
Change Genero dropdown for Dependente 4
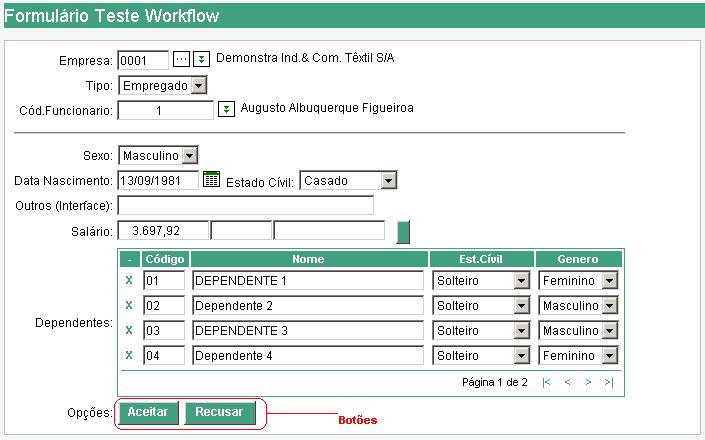609,355
